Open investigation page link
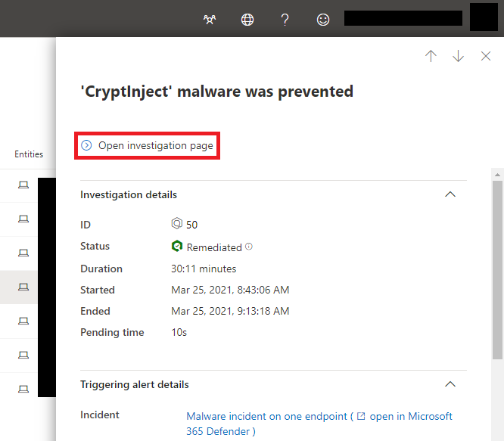The image size is (504, 441). (148, 145)
